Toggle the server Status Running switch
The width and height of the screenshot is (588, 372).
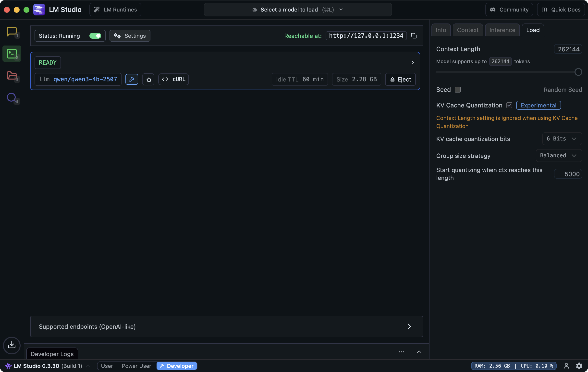pyautogui.click(x=95, y=36)
